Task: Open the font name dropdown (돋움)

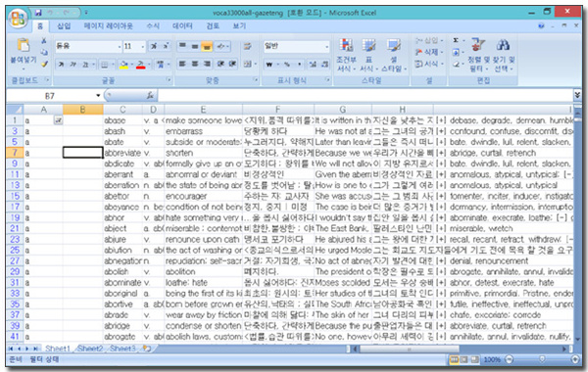Action: [120, 46]
